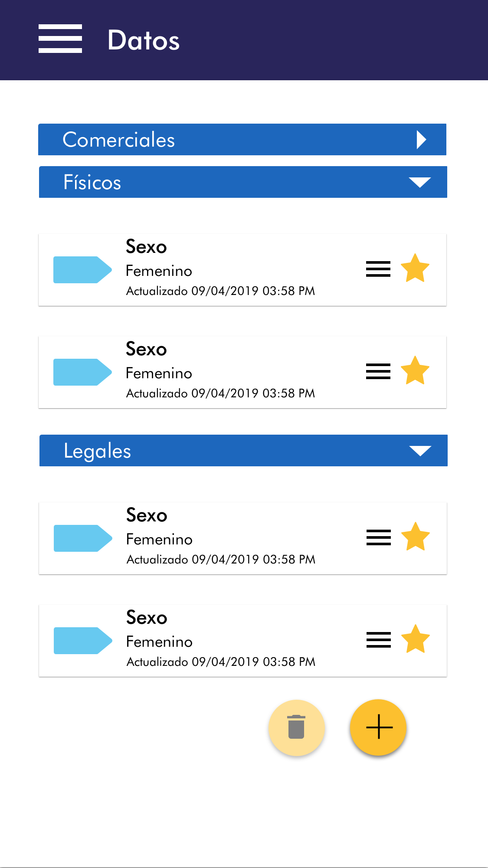The image size is (488, 868).
Task: Tap the yellow plus add button
Action: [378, 727]
